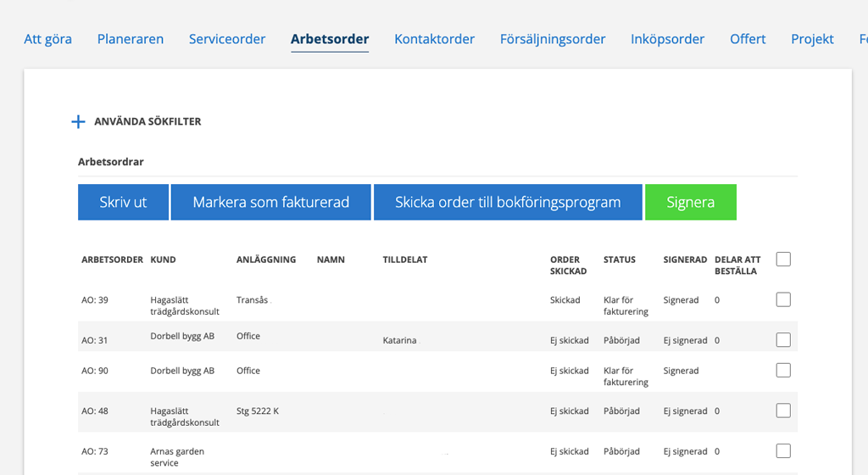
Task: Open work order AO: 31
Action: coord(94,340)
